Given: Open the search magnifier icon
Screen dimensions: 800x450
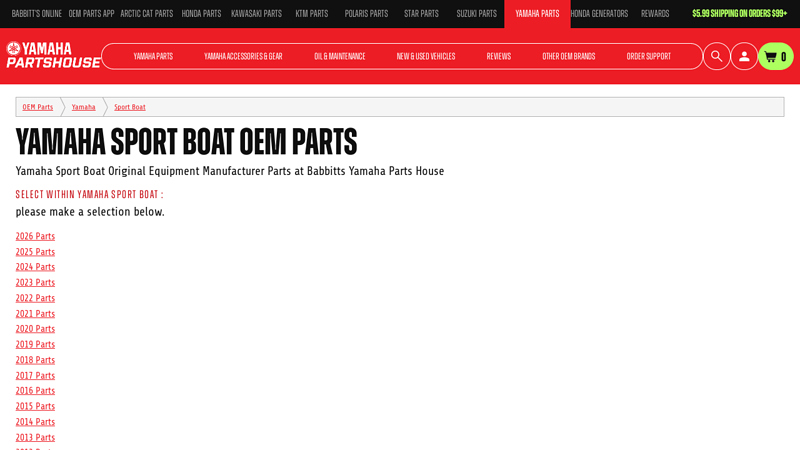Looking at the screenshot, I should point(716,56).
